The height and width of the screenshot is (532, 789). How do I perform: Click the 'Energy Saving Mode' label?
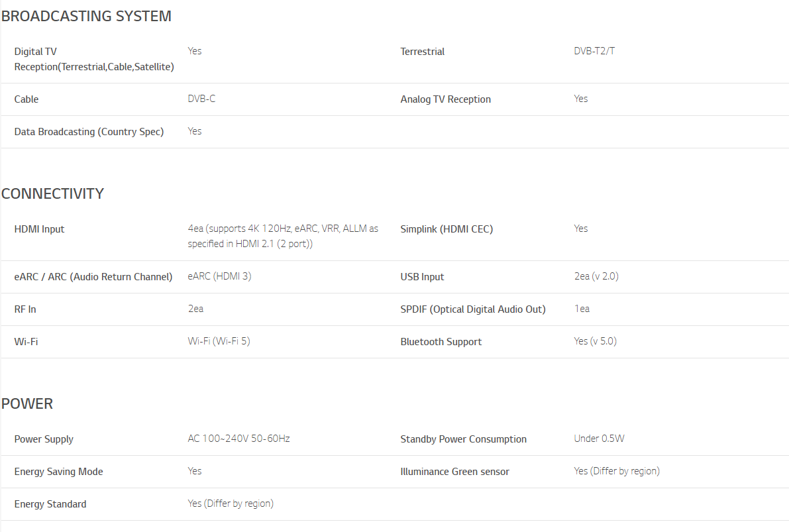click(58, 472)
